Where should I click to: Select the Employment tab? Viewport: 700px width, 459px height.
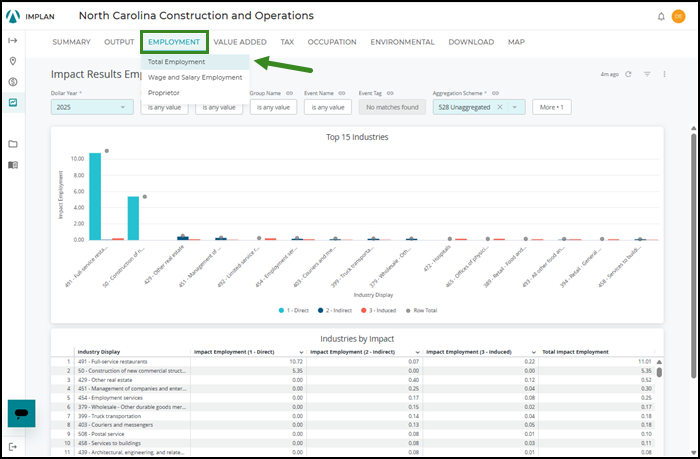click(x=174, y=42)
